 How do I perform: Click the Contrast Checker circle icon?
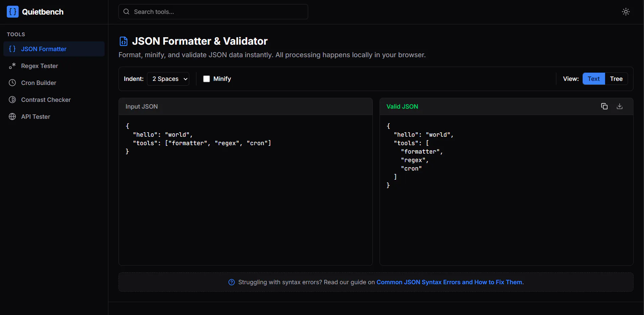[x=12, y=100]
